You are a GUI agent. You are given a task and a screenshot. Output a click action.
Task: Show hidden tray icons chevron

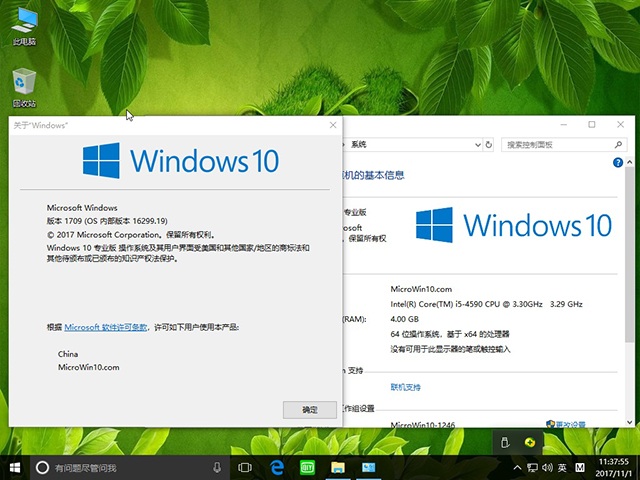coord(517,468)
